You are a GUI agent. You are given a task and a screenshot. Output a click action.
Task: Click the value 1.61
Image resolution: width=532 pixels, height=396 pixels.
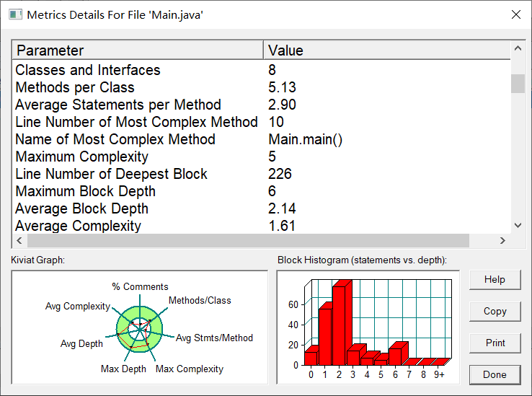click(x=282, y=226)
